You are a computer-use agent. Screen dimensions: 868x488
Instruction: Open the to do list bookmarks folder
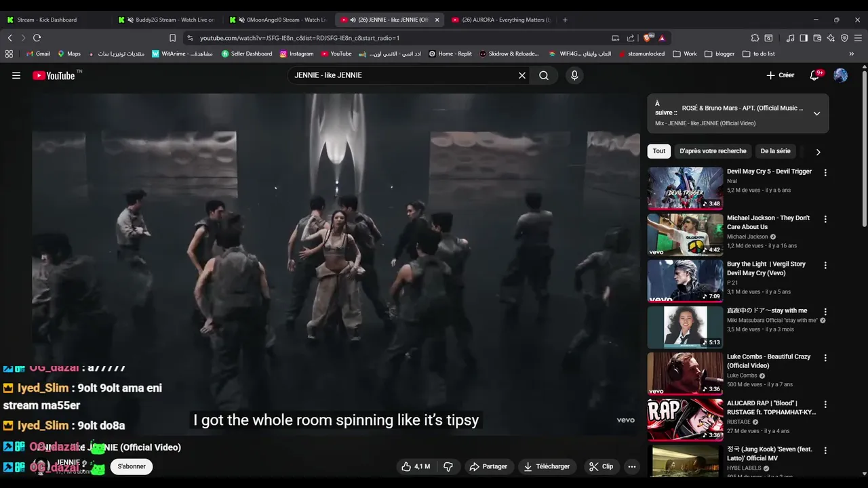point(758,54)
